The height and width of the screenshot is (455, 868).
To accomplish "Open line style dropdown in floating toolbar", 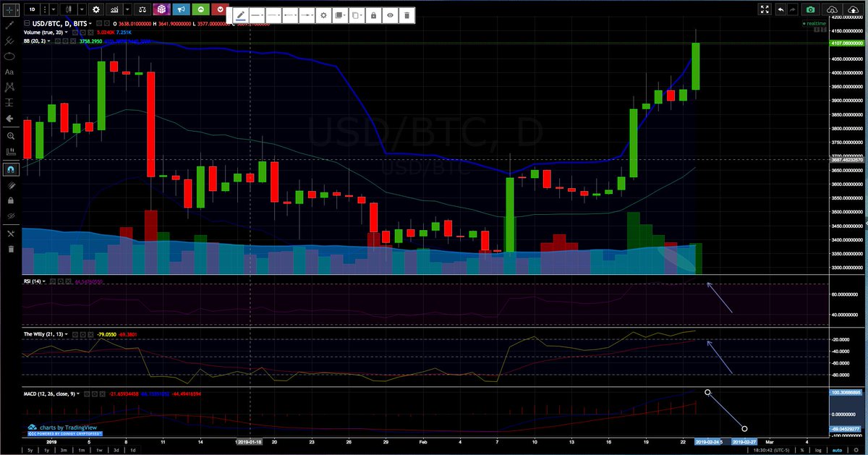I will (273, 16).
